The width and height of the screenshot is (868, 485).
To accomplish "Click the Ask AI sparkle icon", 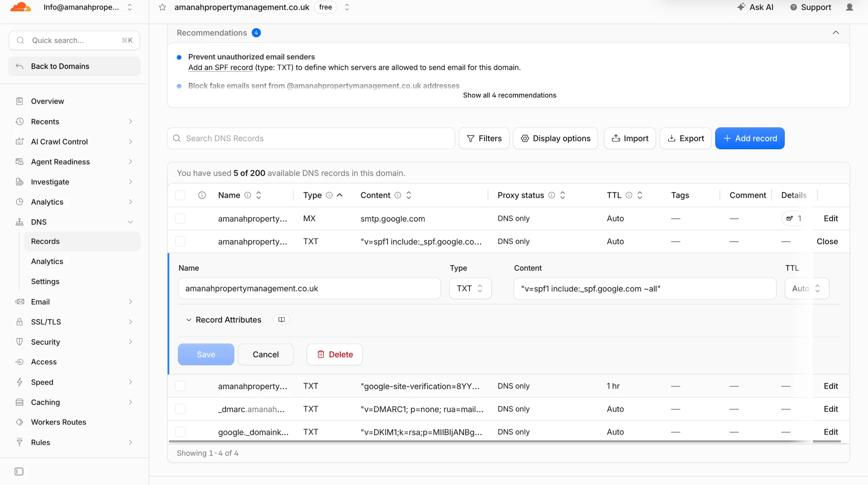I will 741,7.
